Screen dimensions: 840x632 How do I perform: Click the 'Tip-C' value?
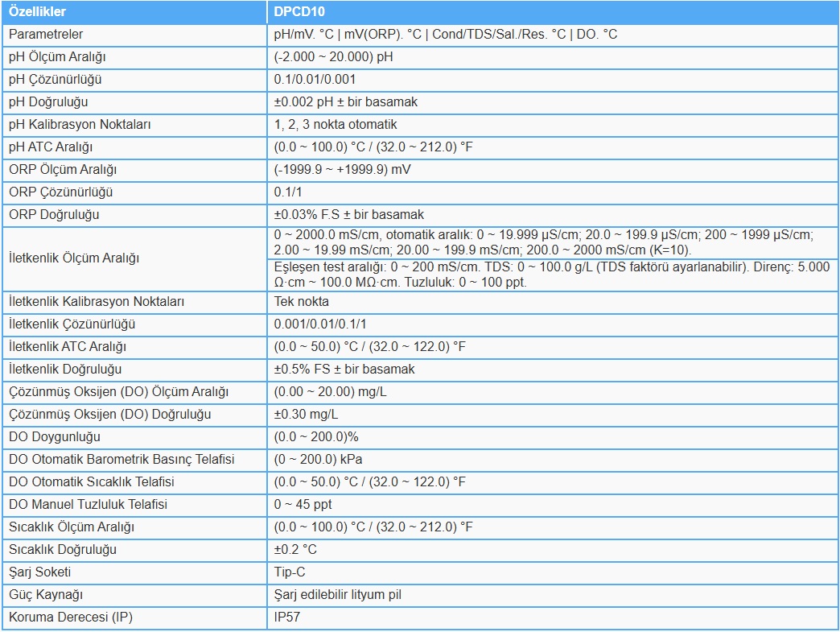click(x=290, y=572)
